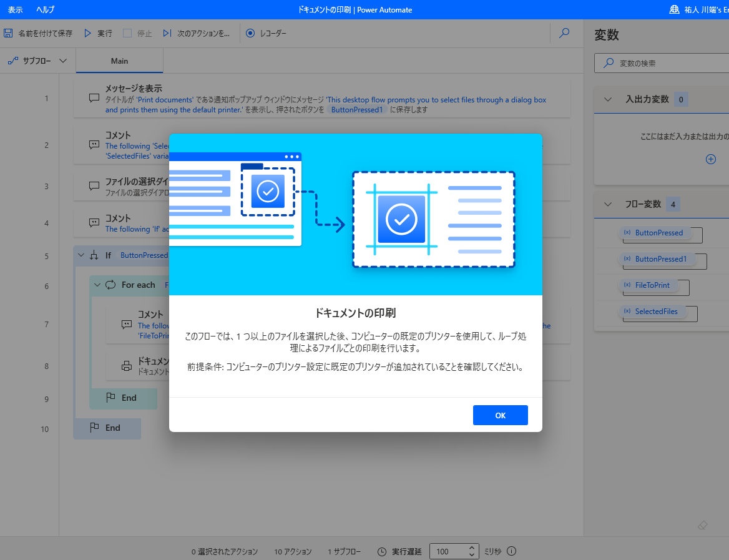Collapse the For each loop chevron
The height and width of the screenshot is (560, 729).
pyautogui.click(x=97, y=285)
